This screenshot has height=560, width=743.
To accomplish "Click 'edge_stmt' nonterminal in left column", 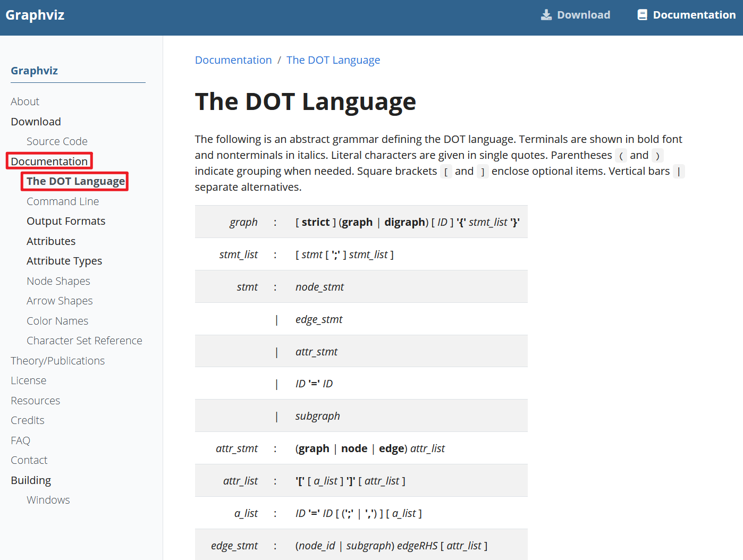I will 234,546.
